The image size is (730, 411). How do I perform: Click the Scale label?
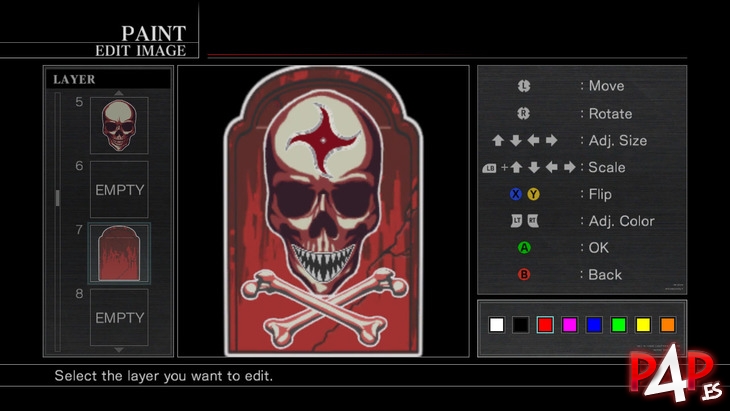click(x=607, y=167)
